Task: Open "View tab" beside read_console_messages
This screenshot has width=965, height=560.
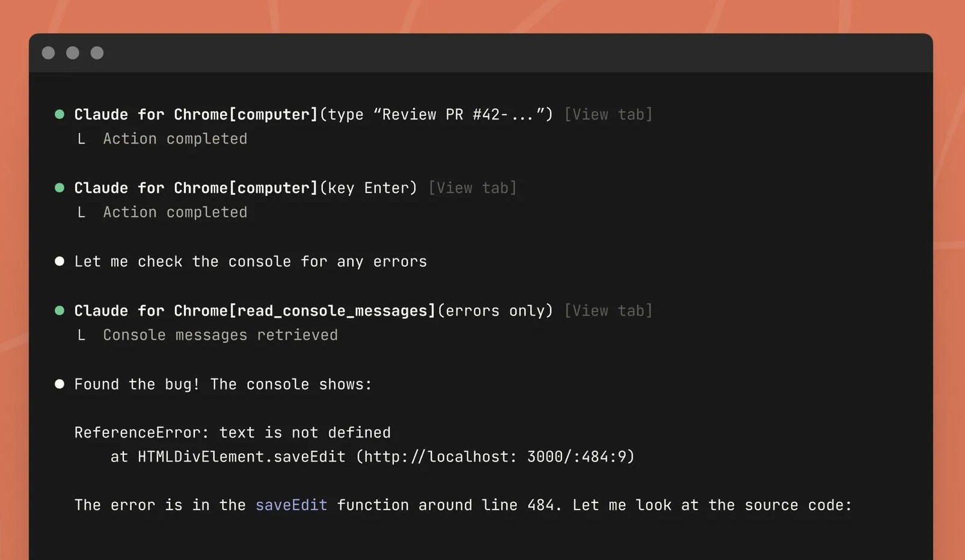Action: tap(608, 311)
